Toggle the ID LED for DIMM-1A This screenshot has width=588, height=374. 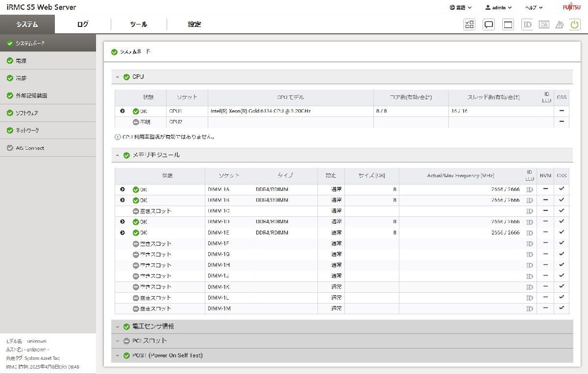pos(530,189)
